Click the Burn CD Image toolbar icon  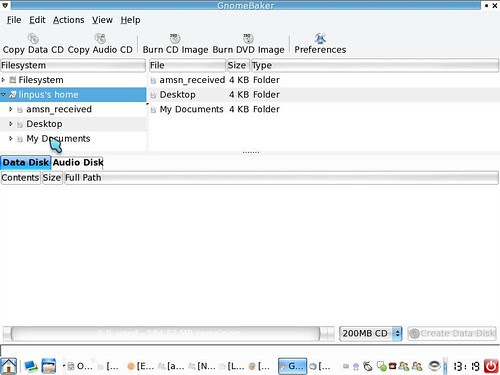[x=175, y=39]
